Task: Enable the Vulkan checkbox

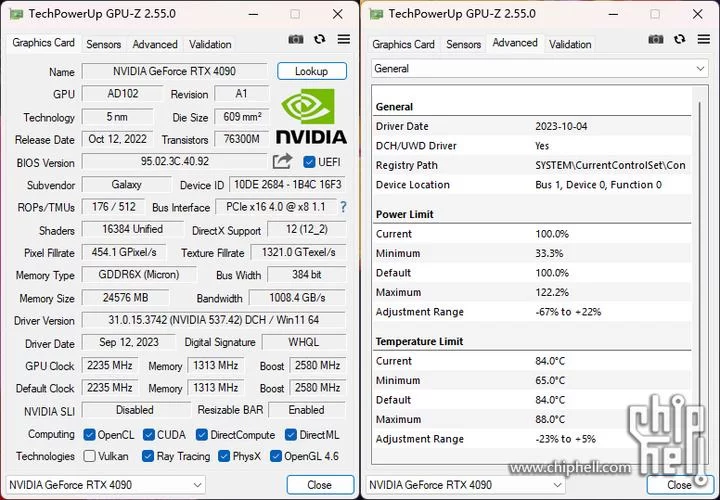Action: 90,456
